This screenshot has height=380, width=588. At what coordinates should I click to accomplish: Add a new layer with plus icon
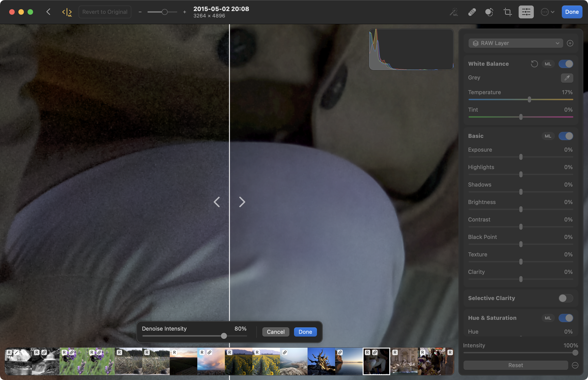tap(570, 43)
